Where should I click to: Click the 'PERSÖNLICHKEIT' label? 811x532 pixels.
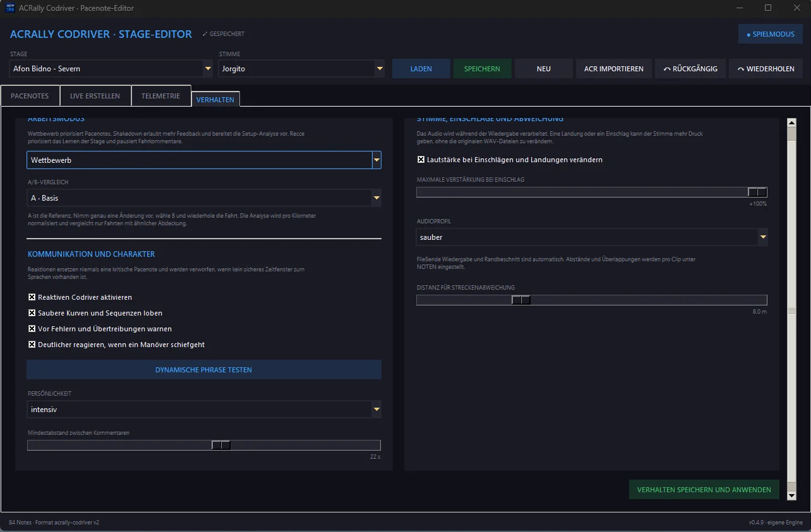click(x=49, y=394)
